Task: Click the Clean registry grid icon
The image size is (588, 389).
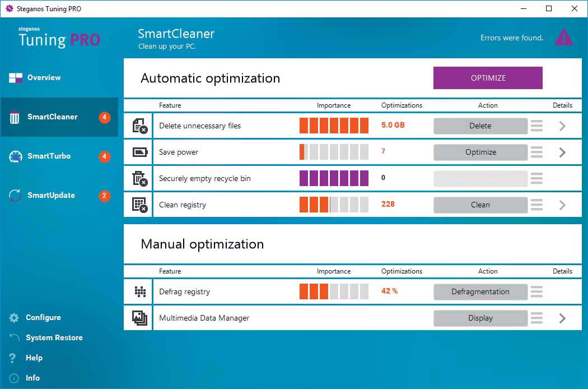Action: [140, 205]
